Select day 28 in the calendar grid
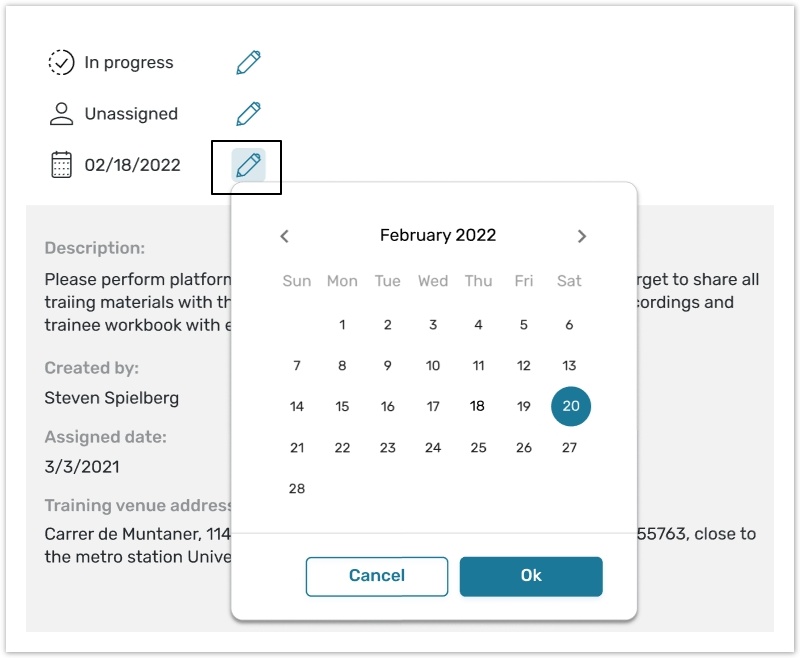This screenshot has width=800, height=658. tap(297, 489)
